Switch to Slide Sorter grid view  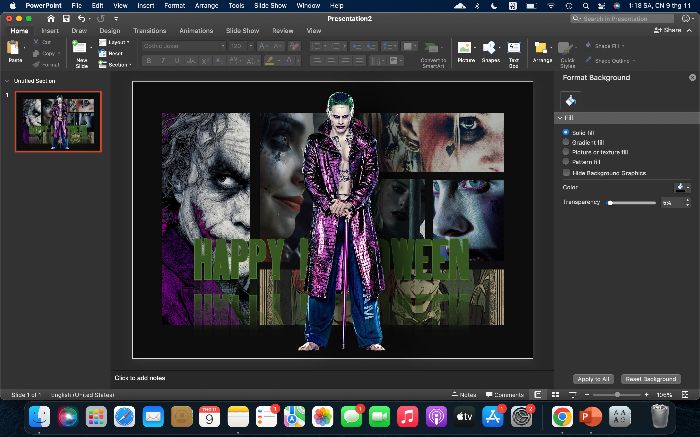pos(555,395)
